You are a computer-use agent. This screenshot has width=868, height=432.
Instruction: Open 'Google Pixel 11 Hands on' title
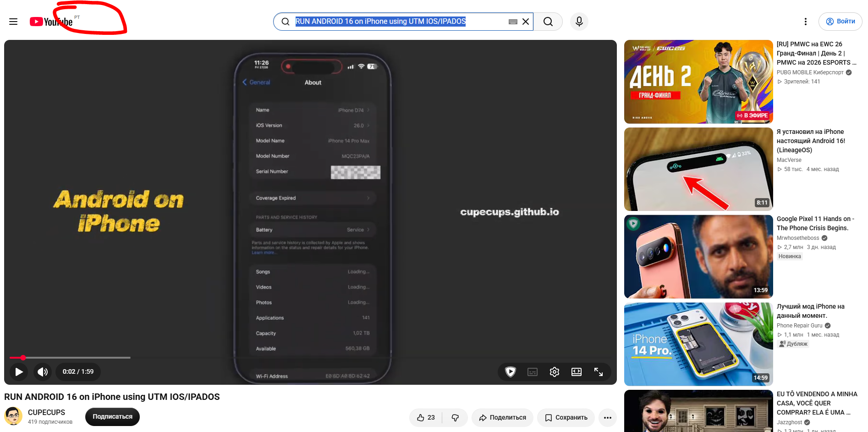(x=815, y=223)
